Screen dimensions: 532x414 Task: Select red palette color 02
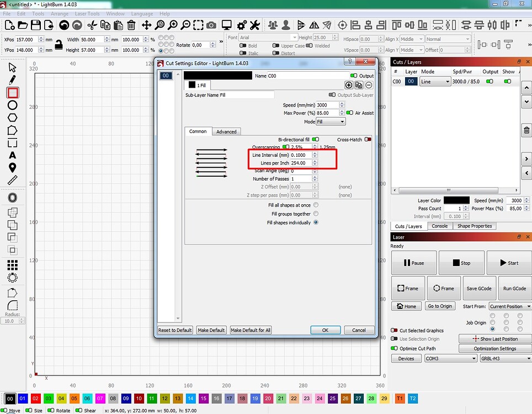click(x=36, y=399)
